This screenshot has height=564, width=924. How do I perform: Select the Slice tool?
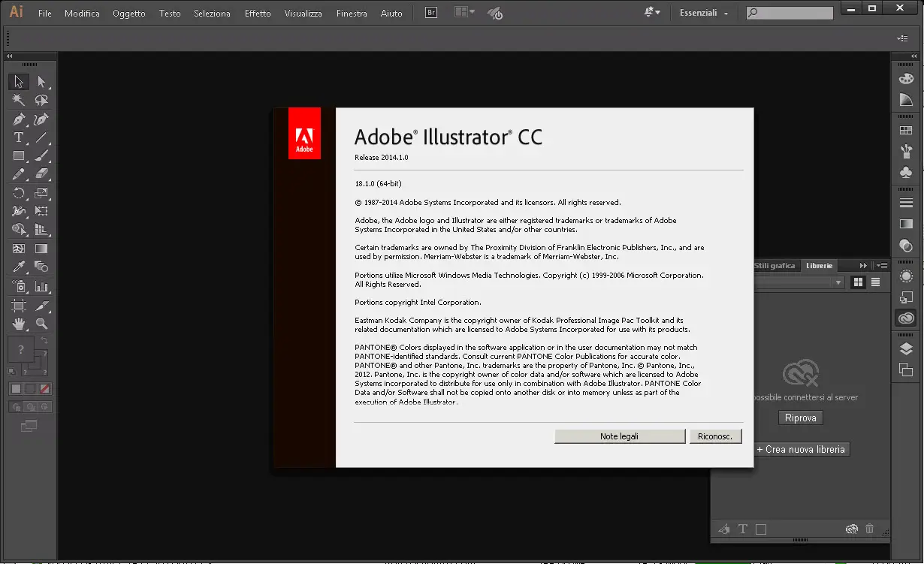click(x=41, y=305)
